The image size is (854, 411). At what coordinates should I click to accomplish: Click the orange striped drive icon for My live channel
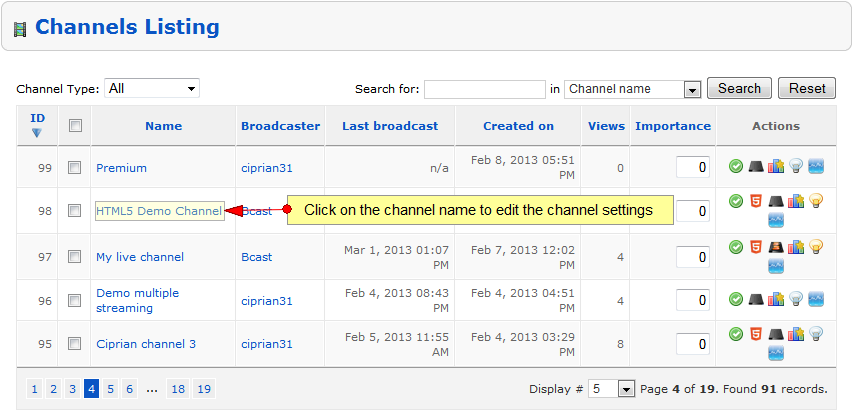pyautogui.click(x=776, y=247)
